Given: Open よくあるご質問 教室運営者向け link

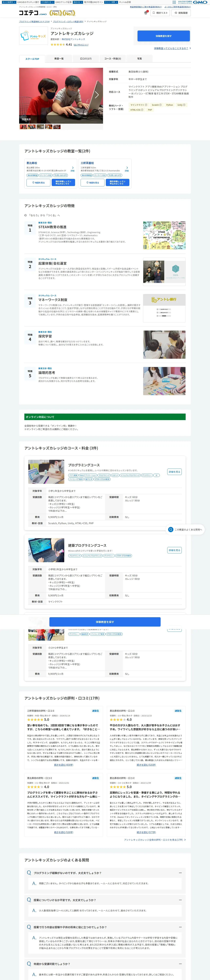Looking at the screenshot, I should coord(178,7).
